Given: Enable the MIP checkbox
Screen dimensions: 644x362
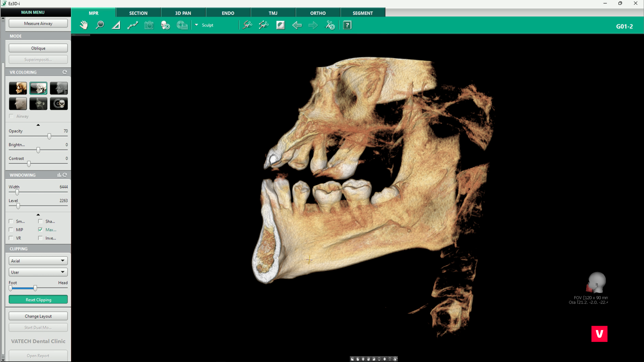Looking at the screenshot, I should [11, 230].
